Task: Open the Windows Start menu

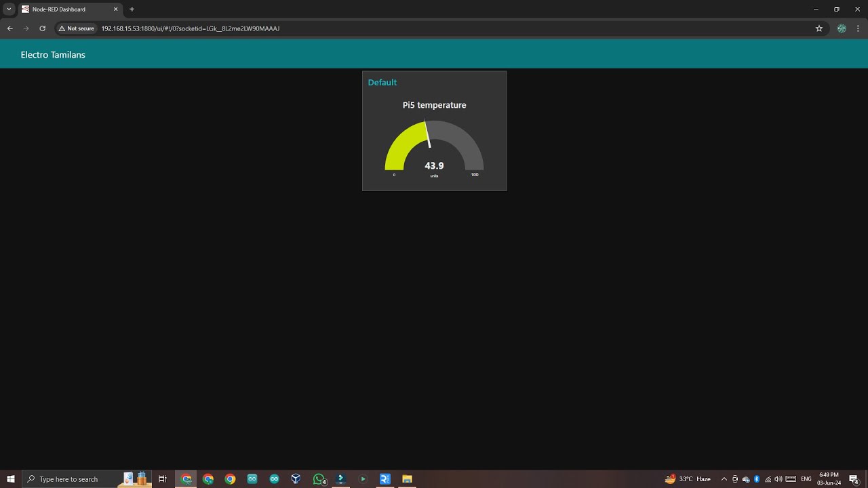Action: pos(11,479)
